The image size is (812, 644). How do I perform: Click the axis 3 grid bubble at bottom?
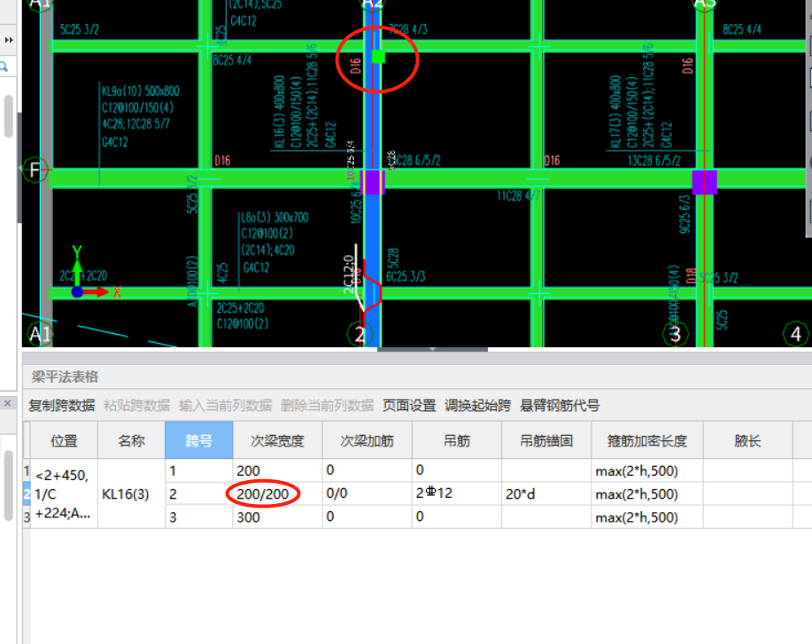676,334
